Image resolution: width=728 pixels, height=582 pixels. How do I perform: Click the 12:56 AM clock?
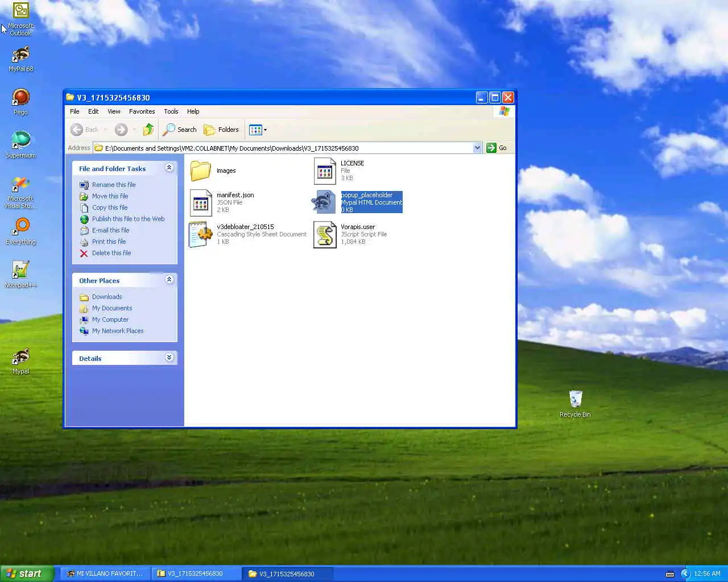pos(707,573)
